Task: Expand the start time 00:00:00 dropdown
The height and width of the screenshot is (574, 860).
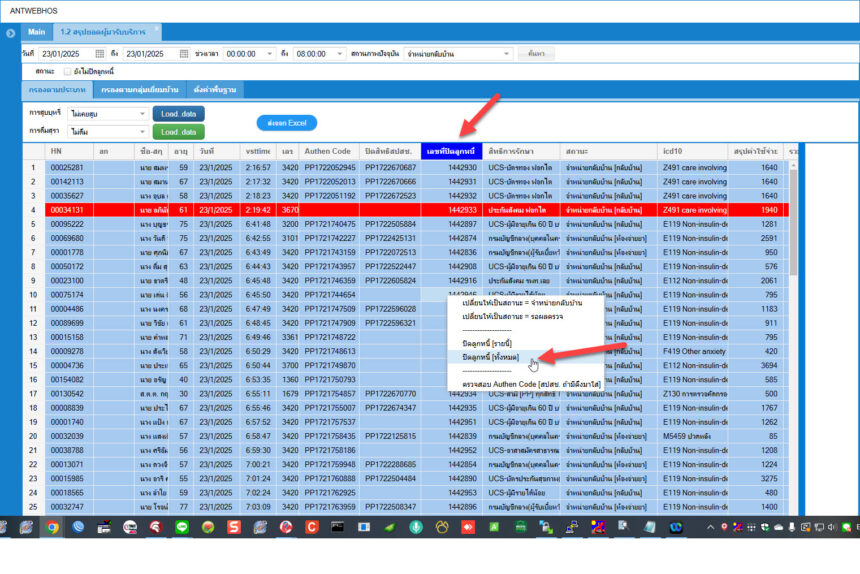Action: [x=271, y=53]
